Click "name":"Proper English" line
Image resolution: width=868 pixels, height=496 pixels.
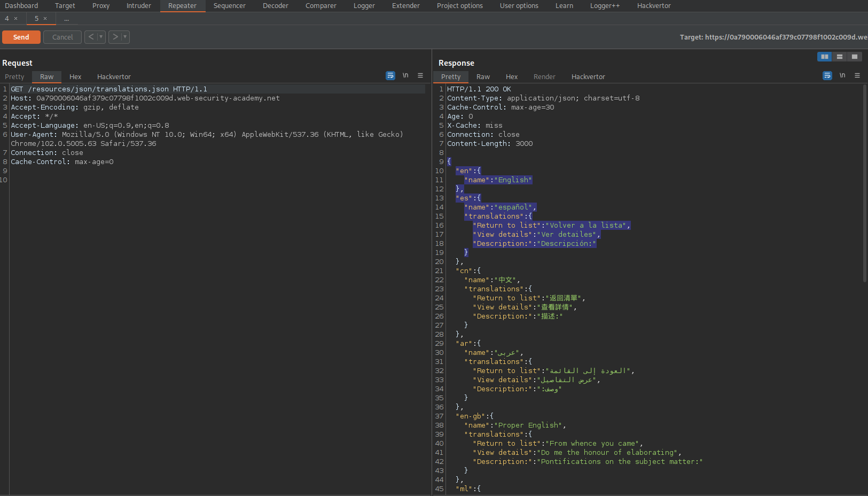click(x=515, y=425)
